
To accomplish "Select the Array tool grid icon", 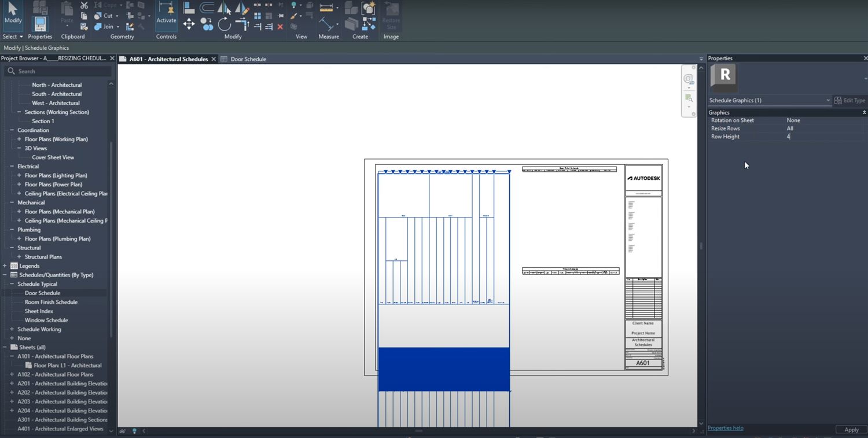I will click(258, 16).
